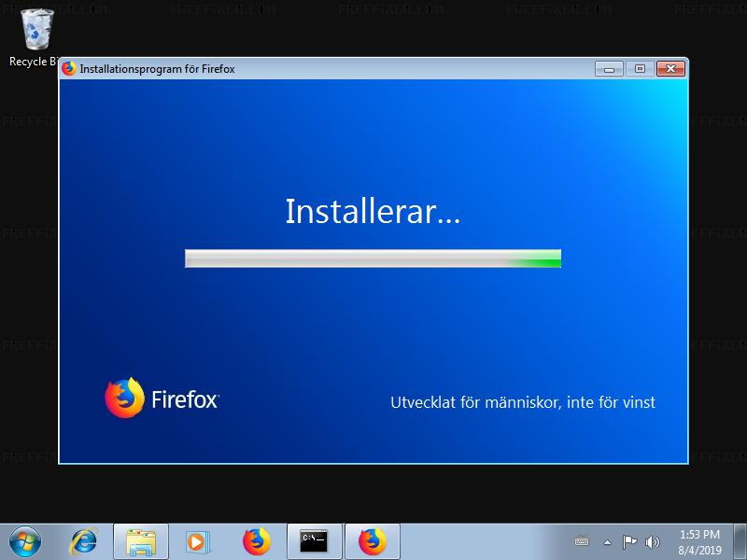
Task: Close the Firefox installer window
Action: [670, 69]
